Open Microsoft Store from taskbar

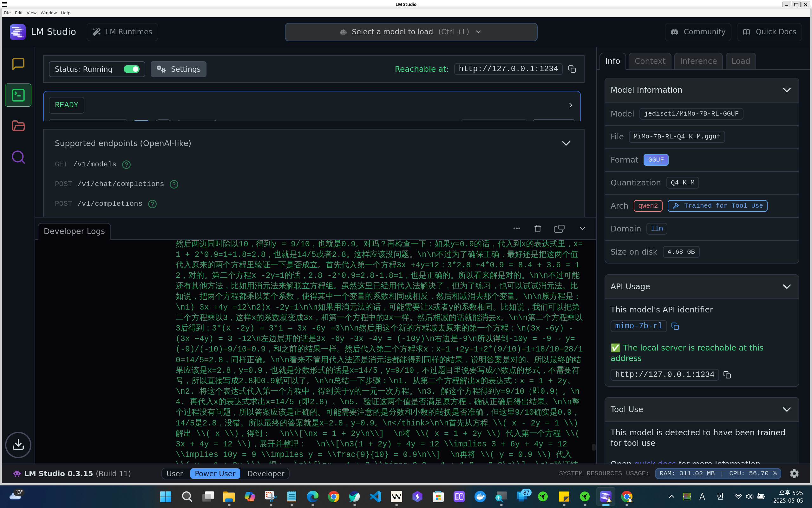coord(438,497)
